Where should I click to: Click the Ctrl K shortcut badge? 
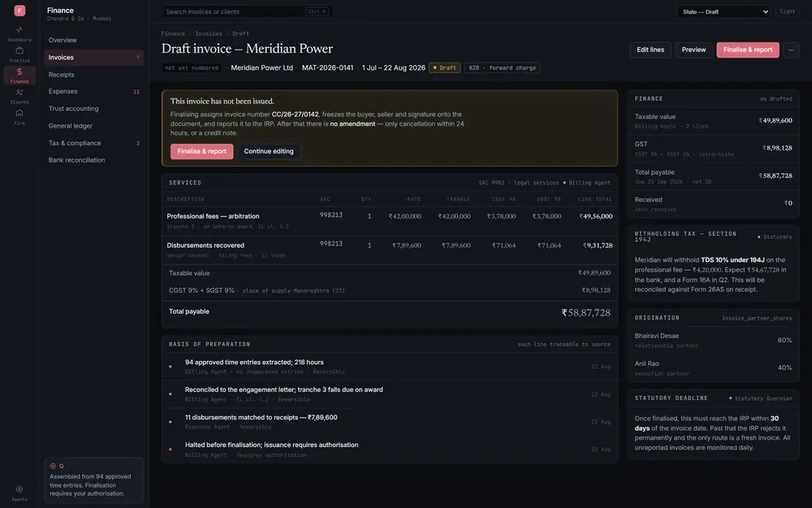(x=317, y=11)
